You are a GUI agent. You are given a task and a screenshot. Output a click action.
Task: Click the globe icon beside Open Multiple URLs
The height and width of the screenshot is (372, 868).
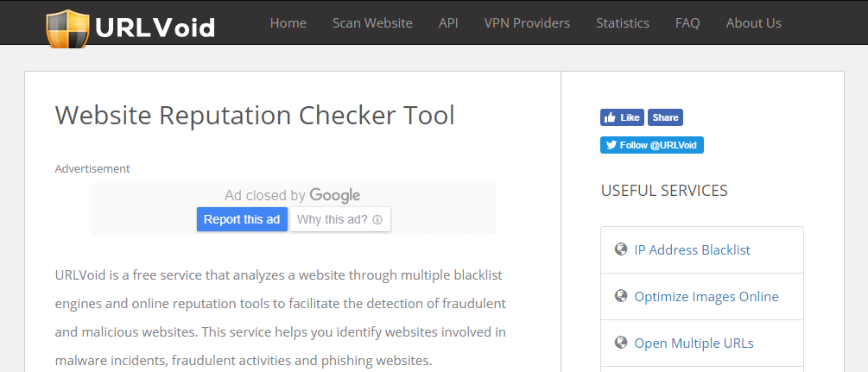620,343
